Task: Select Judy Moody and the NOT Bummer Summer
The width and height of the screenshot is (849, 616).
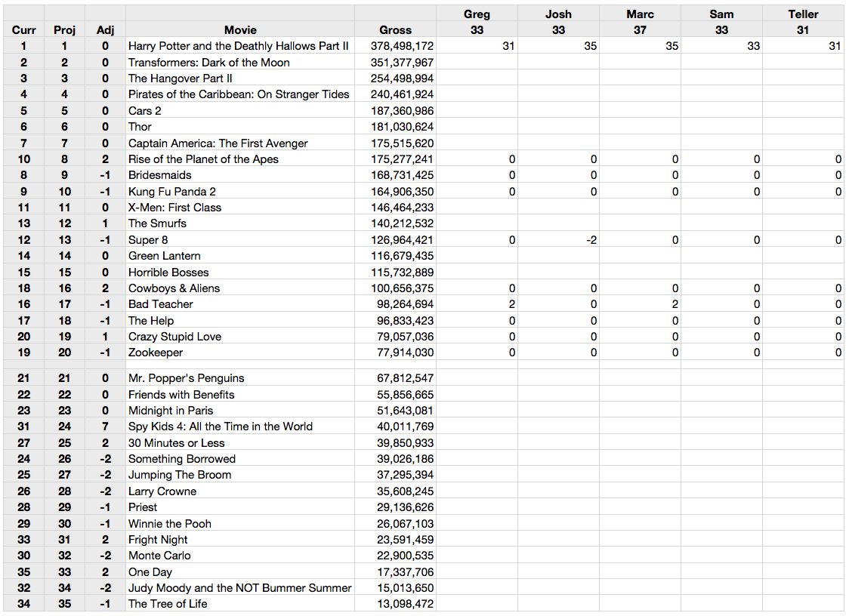Action: 240,588
